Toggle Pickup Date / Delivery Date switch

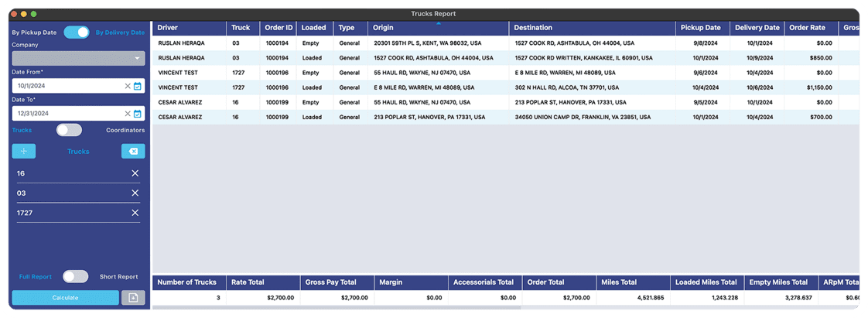click(77, 32)
